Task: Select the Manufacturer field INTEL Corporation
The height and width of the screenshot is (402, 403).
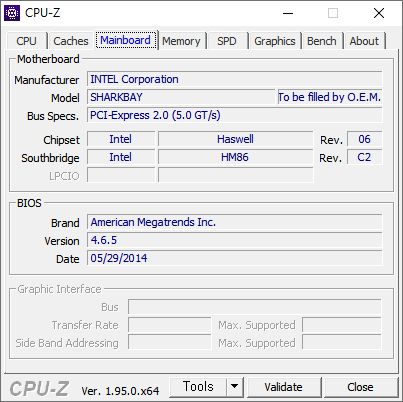Action: pos(235,79)
